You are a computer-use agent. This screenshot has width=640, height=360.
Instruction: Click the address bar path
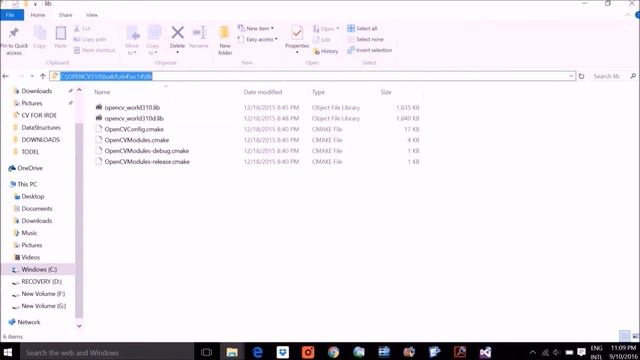[x=106, y=76]
